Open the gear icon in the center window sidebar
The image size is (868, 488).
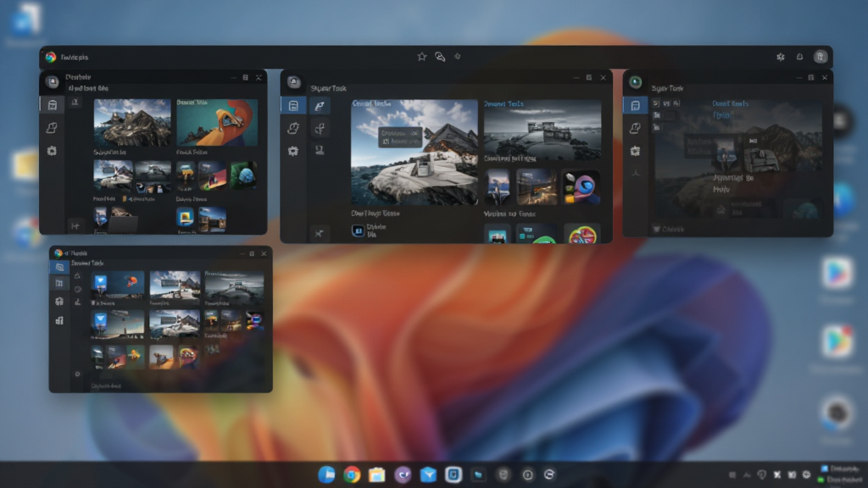pyautogui.click(x=292, y=151)
